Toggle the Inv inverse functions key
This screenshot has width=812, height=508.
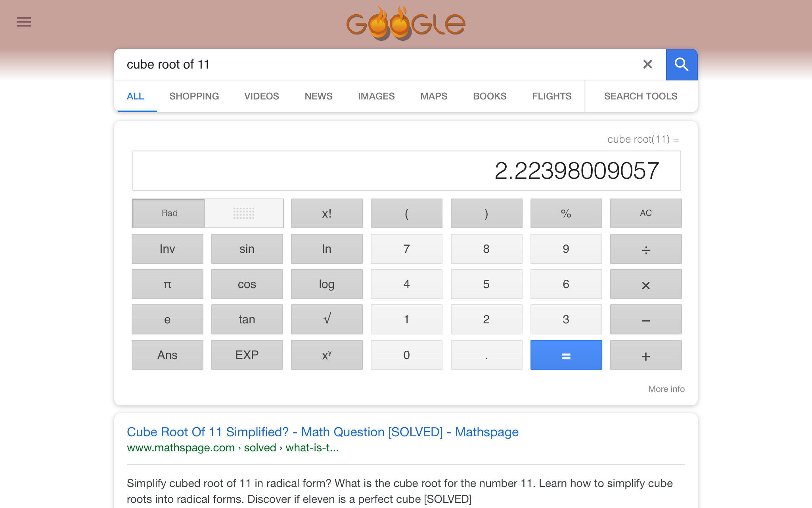[x=167, y=249]
